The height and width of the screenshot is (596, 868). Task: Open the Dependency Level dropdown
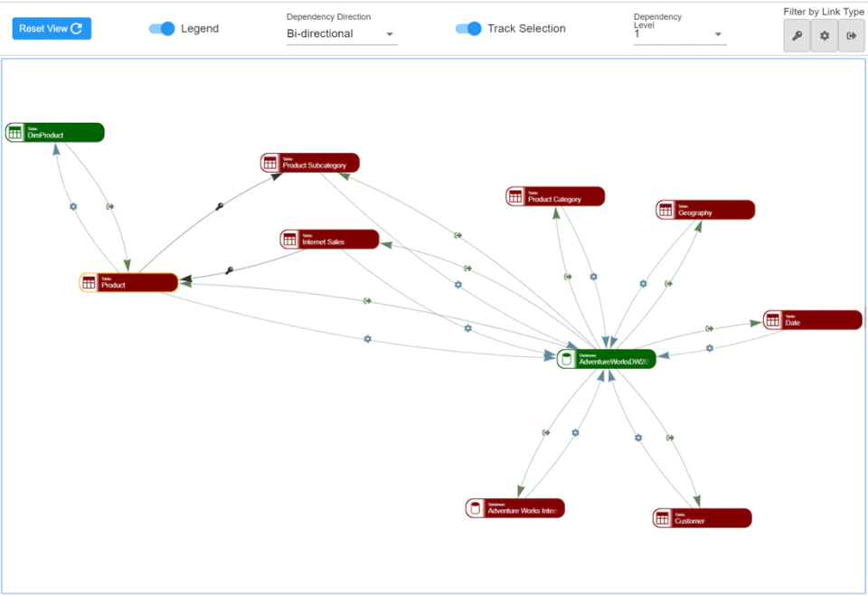point(680,34)
